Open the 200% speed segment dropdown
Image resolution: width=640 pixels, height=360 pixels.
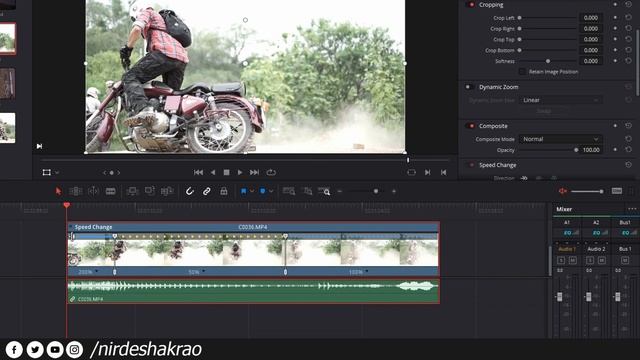tap(97, 271)
